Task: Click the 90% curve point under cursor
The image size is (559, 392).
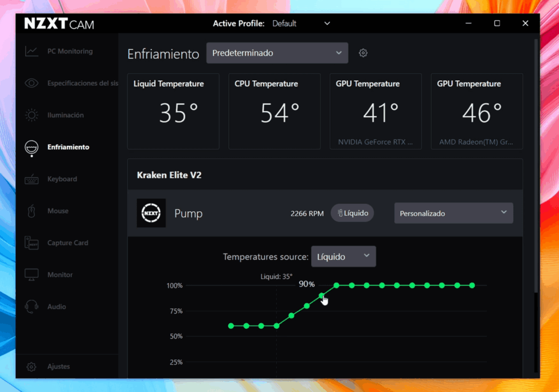Action: [322, 295]
